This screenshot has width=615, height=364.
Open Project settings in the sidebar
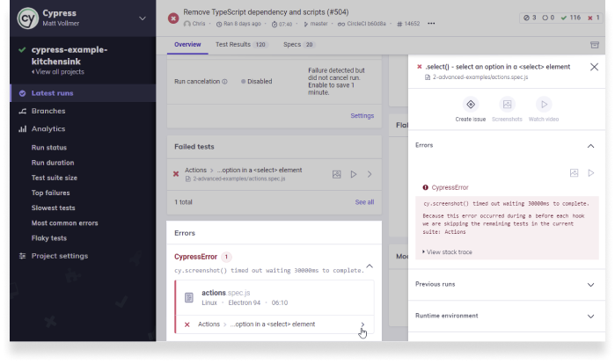coord(60,256)
